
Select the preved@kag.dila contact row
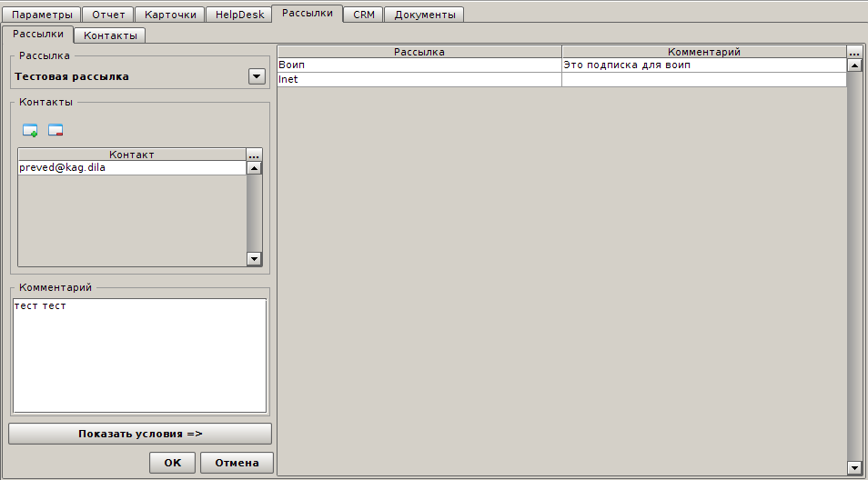(131, 168)
